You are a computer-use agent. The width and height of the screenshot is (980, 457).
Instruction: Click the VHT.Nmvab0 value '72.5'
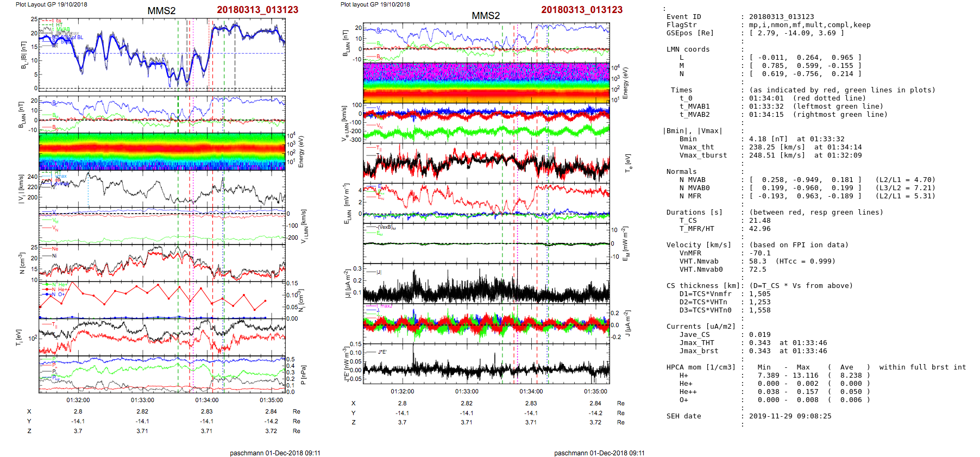coord(758,270)
